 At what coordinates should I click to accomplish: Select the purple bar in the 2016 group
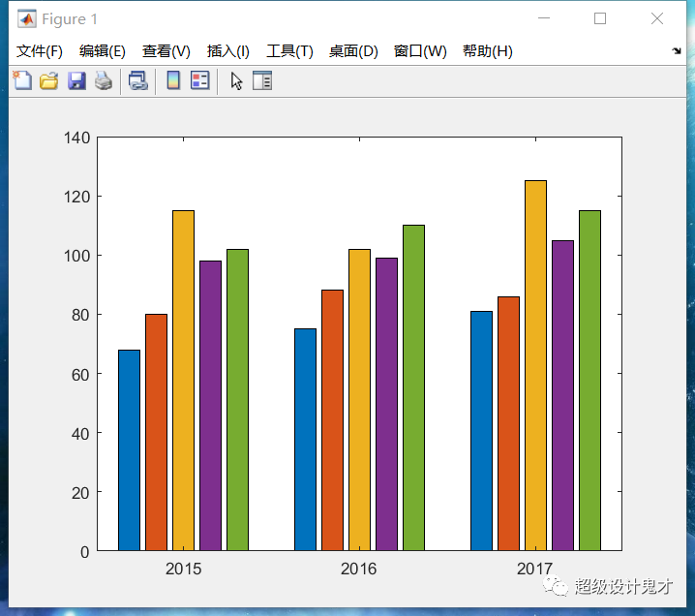pyautogui.click(x=386, y=405)
